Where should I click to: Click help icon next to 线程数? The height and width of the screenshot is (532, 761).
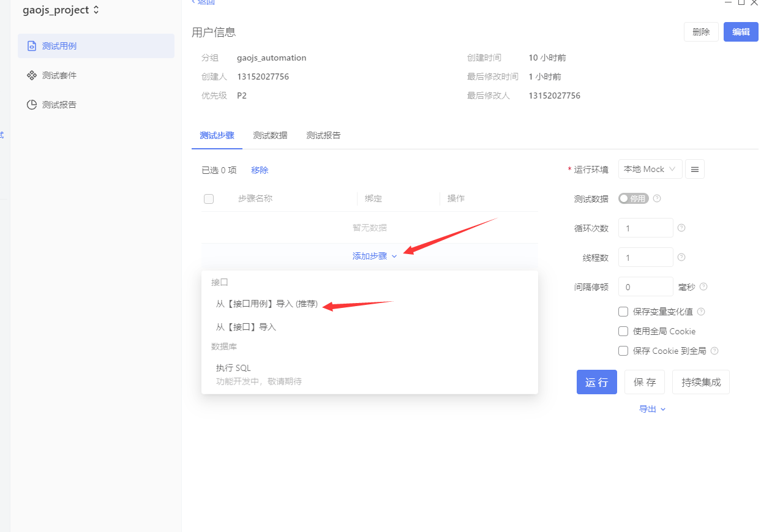tap(681, 257)
